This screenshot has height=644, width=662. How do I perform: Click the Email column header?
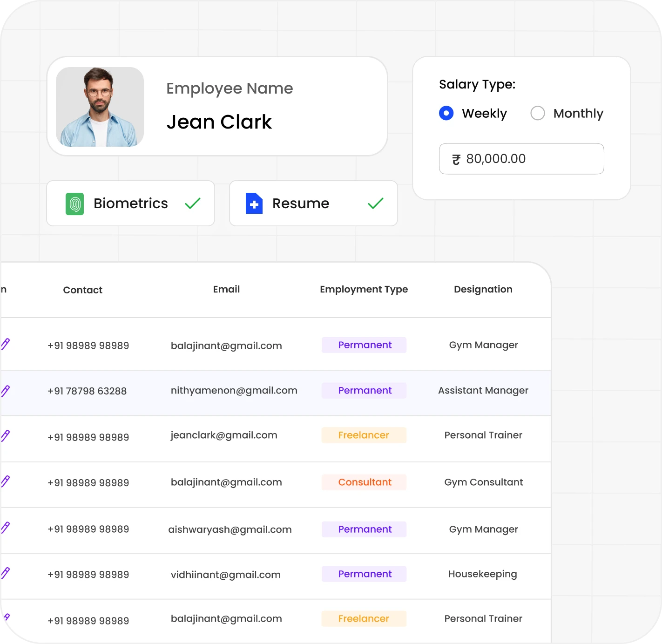pyautogui.click(x=226, y=289)
